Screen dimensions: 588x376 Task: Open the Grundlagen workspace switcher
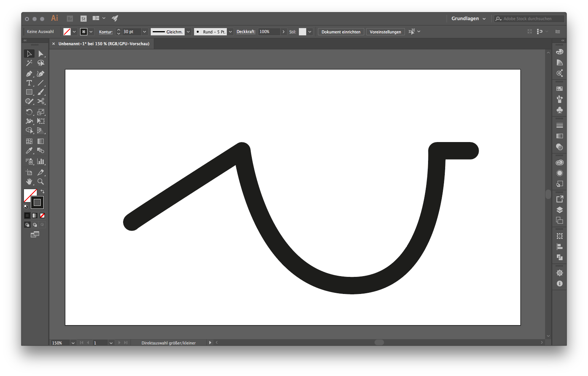468,19
